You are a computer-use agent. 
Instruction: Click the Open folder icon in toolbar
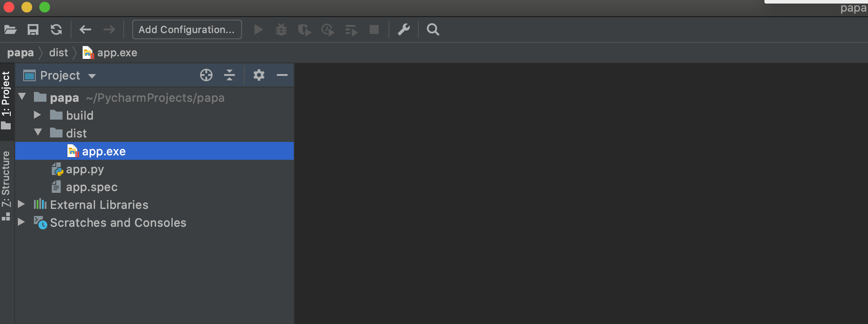coord(10,30)
